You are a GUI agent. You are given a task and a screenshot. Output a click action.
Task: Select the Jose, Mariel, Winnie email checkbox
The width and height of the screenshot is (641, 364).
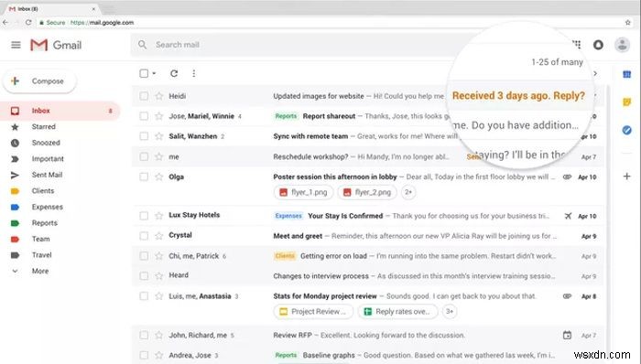[144, 116]
